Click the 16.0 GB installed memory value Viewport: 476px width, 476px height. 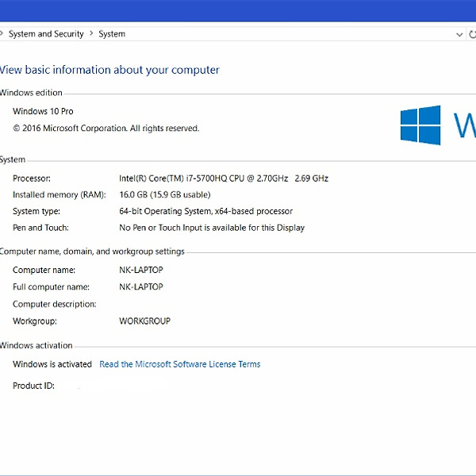(x=164, y=195)
